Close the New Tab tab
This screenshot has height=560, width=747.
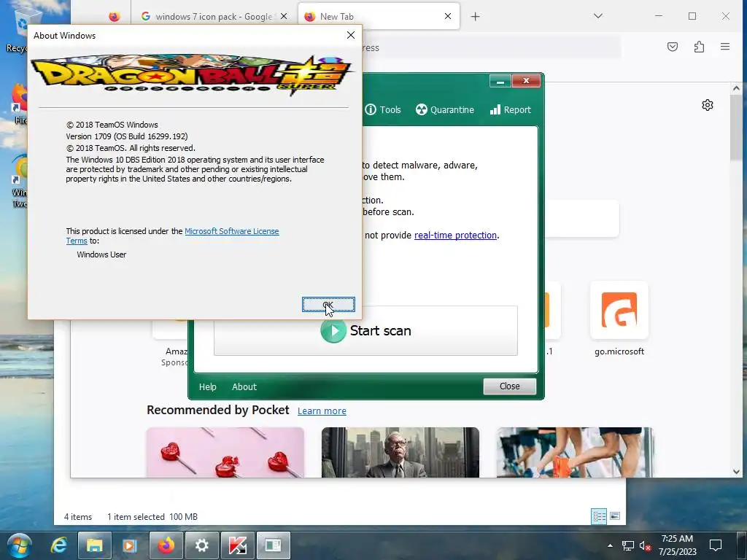tap(448, 16)
